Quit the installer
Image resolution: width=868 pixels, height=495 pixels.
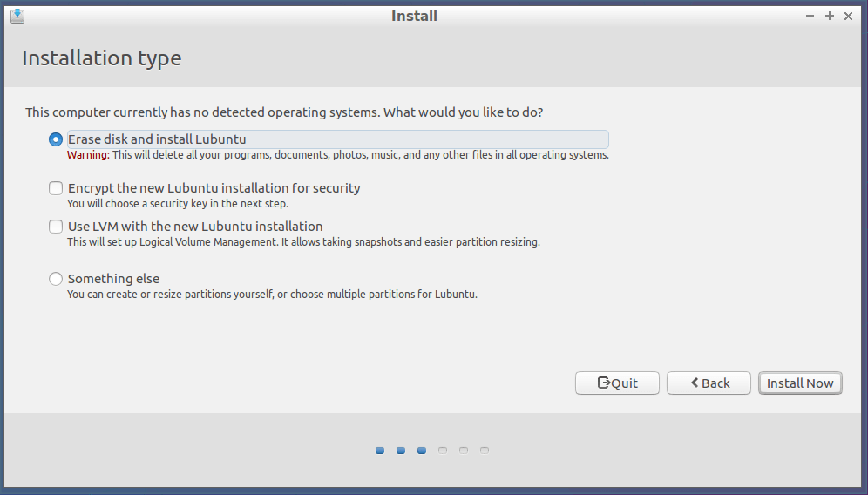[x=617, y=383]
